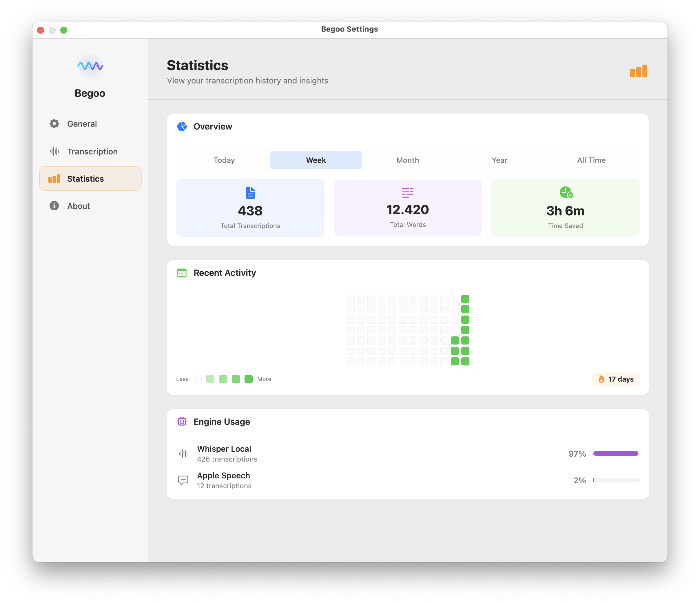Switch to the Today overview tab
Screen dimensions: 700x605
(224, 160)
